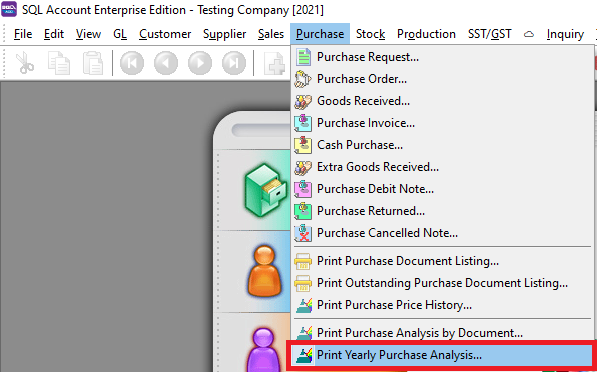Click the cloud icon in menu bar
The width and height of the screenshot is (597, 372).
[528, 34]
